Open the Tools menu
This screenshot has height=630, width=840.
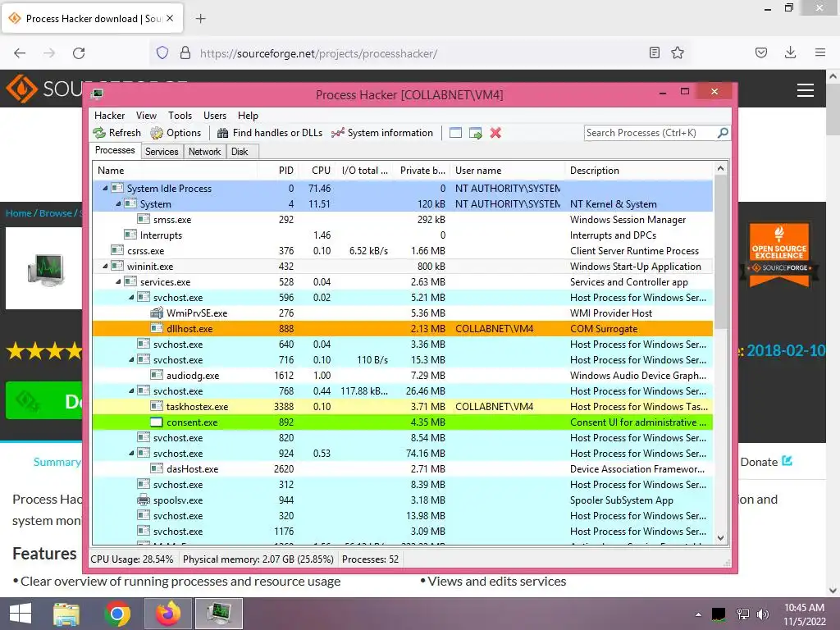180,116
